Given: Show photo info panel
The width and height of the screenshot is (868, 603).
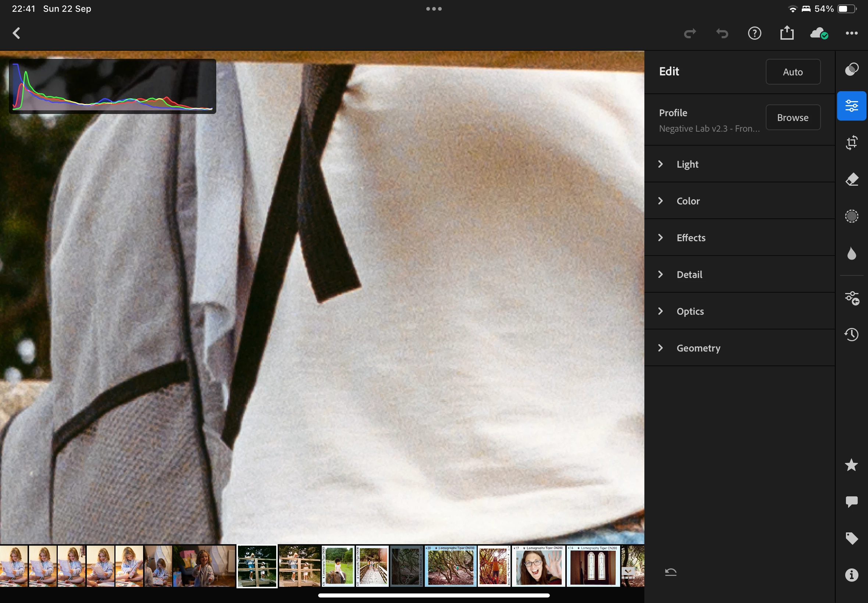Looking at the screenshot, I should tap(851, 575).
